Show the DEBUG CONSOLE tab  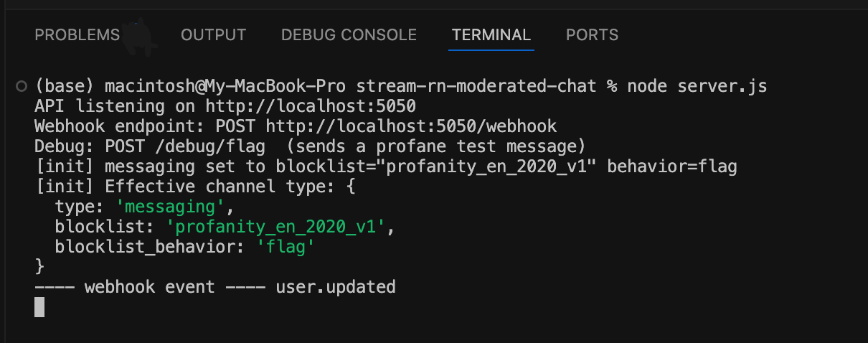(x=349, y=34)
